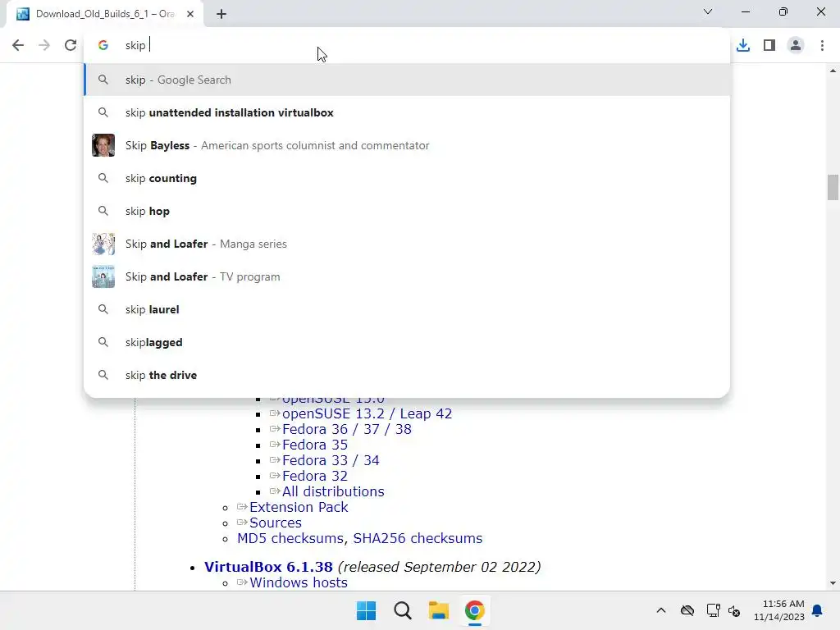Expand hidden system tray icons

[x=661, y=610]
